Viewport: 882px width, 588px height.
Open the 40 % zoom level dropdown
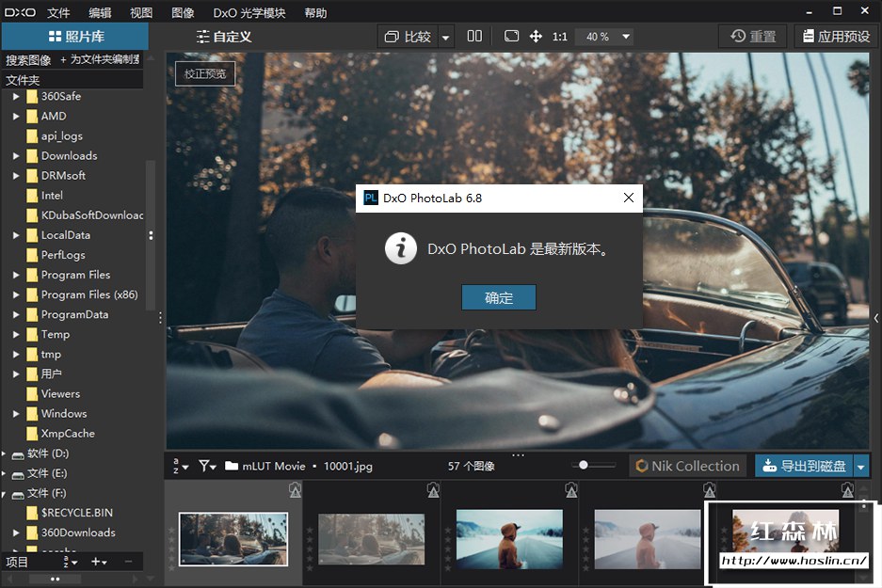(x=607, y=37)
